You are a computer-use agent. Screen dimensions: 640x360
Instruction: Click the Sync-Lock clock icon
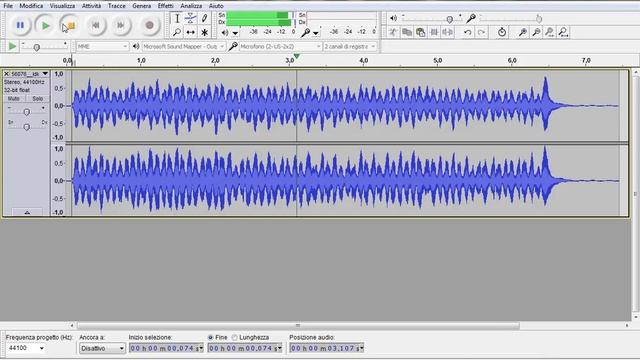click(x=502, y=32)
